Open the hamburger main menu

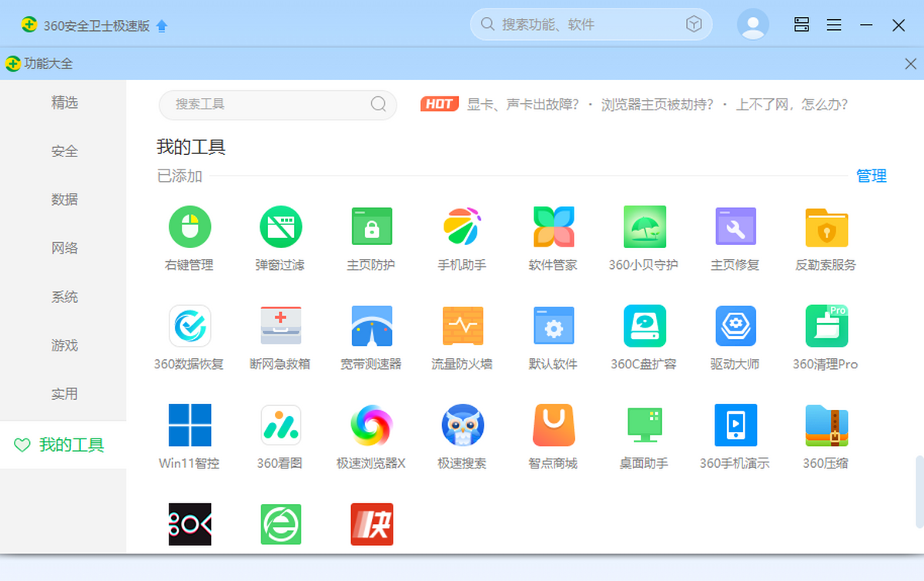coord(834,25)
